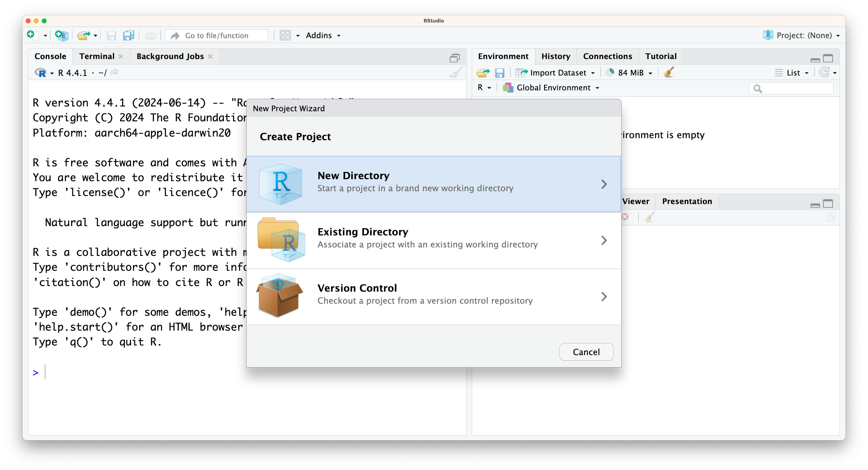Click the Save workspace disk icon
This screenshot has height=470, width=868.
click(x=500, y=73)
